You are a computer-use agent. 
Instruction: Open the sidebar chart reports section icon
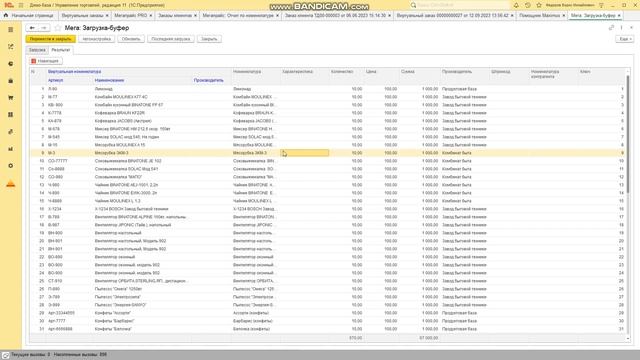(11, 149)
